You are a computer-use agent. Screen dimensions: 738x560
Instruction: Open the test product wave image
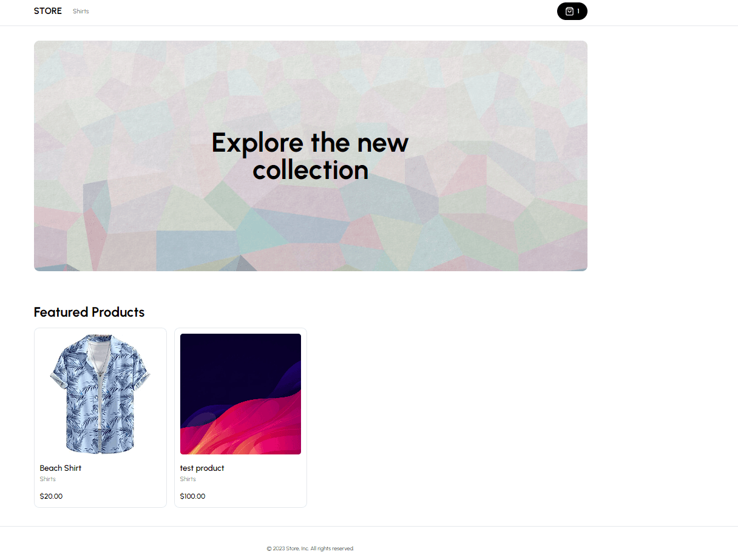point(240,394)
